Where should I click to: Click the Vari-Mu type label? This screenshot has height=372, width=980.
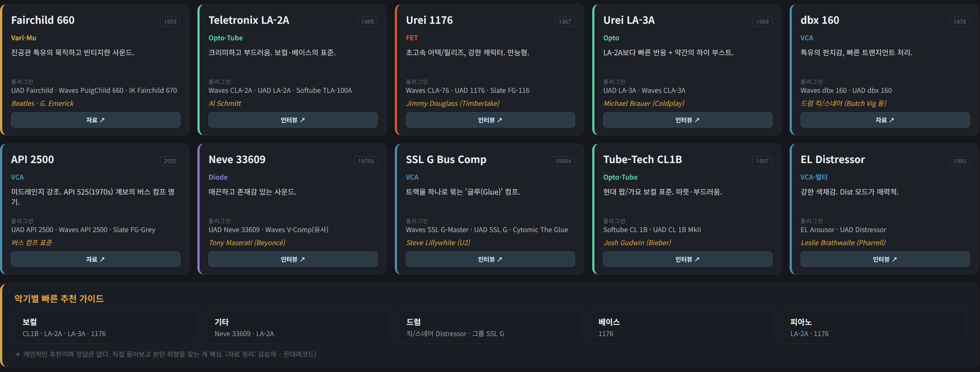[x=23, y=38]
